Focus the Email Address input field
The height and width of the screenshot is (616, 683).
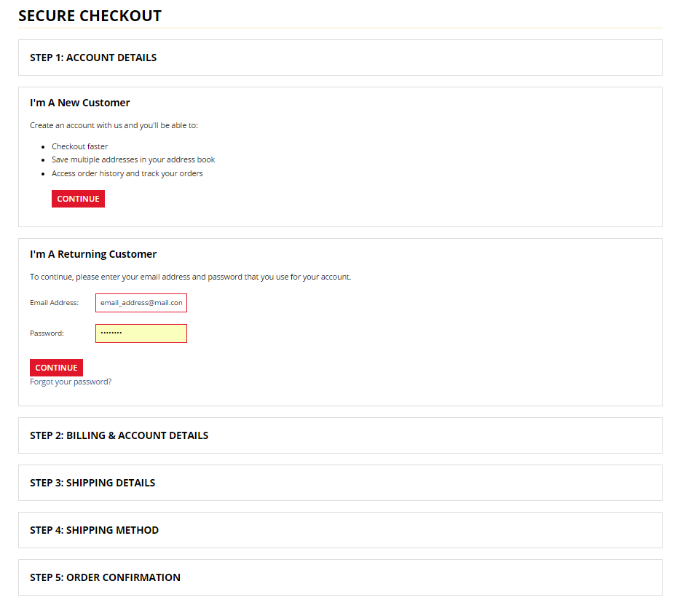(x=141, y=303)
